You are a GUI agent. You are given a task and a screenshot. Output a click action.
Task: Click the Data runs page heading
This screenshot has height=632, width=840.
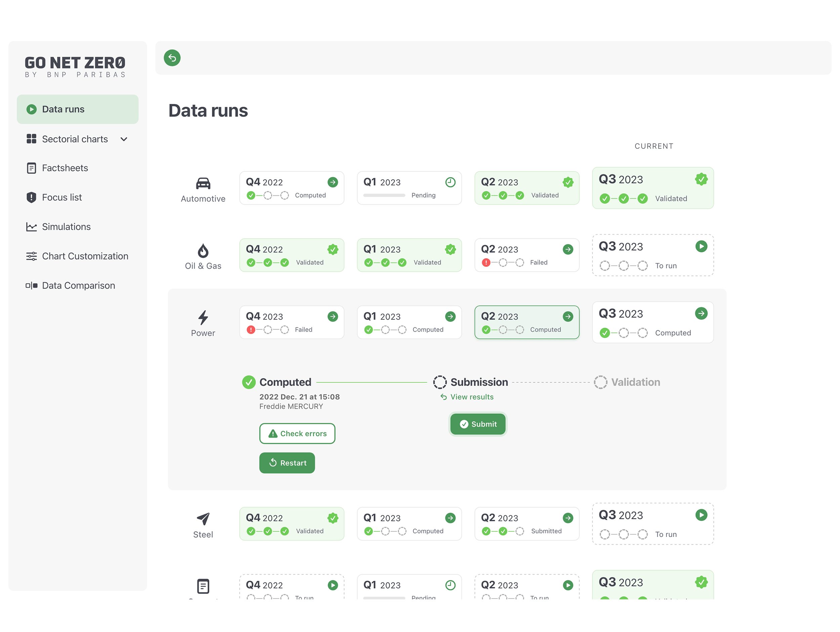click(x=208, y=111)
